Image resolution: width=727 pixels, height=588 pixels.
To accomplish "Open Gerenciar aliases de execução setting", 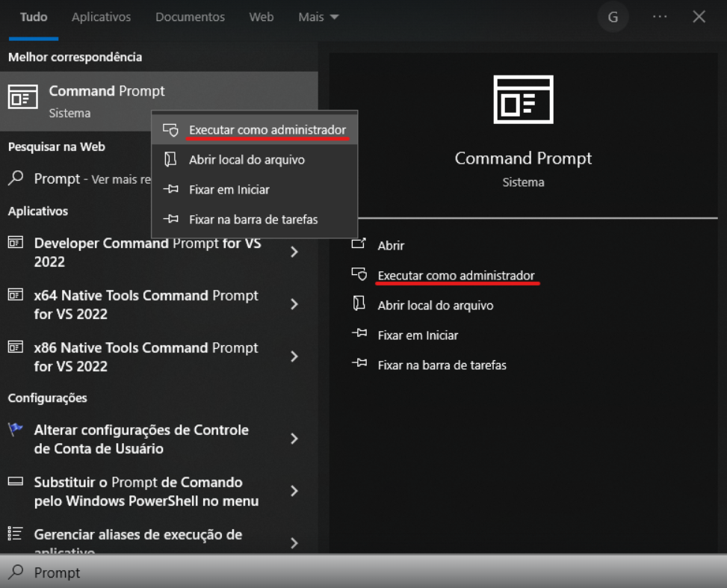I will (x=138, y=541).
